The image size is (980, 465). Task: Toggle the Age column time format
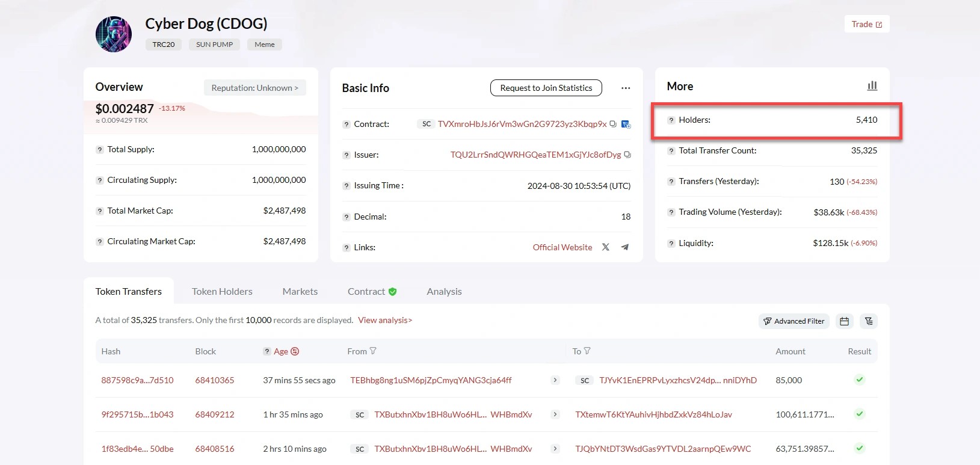coord(295,351)
